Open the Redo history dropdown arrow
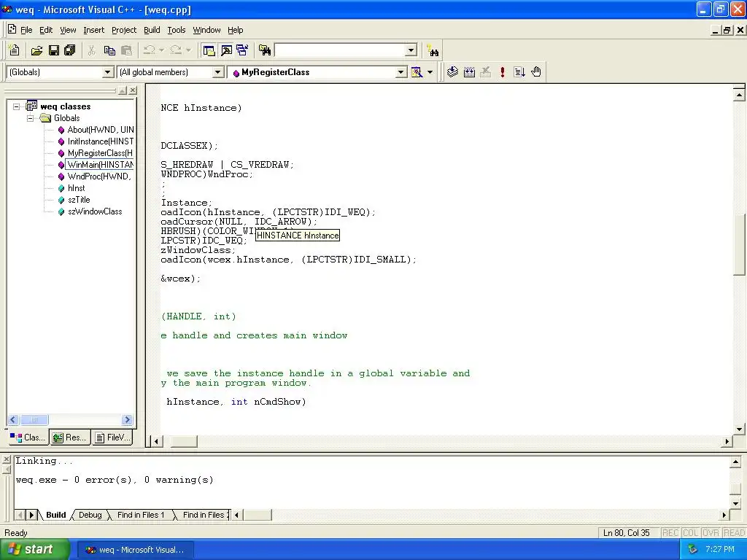 click(188, 50)
